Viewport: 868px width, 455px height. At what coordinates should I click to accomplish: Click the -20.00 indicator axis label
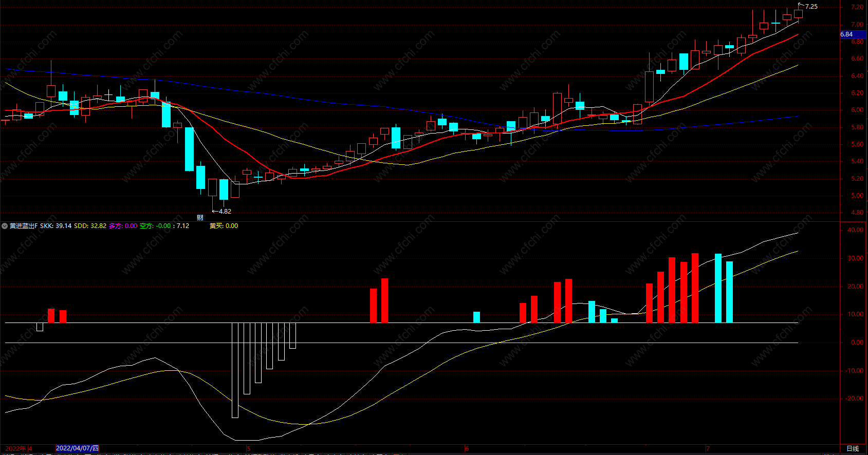pyautogui.click(x=855, y=399)
